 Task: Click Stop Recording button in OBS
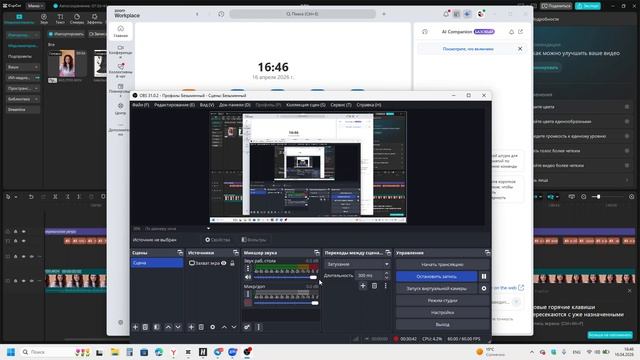tap(436, 276)
